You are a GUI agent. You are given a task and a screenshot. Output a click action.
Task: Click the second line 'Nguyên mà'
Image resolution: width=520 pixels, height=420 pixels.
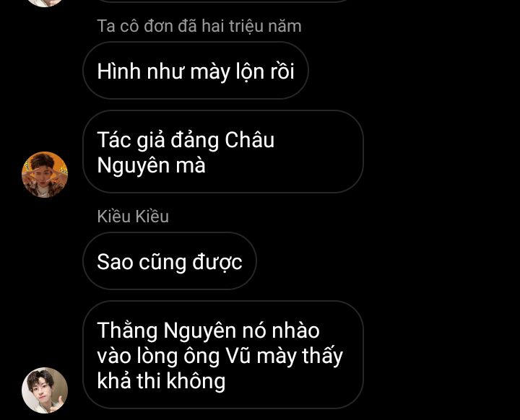coord(151,165)
